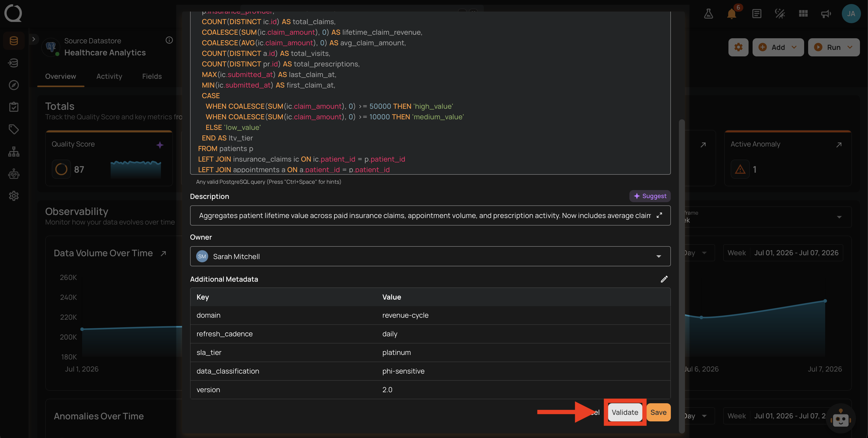The height and width of the screenshot is (438, 868).
Task: Open the Source Datastores database icon in sidebar
Action: click(14, 41)
